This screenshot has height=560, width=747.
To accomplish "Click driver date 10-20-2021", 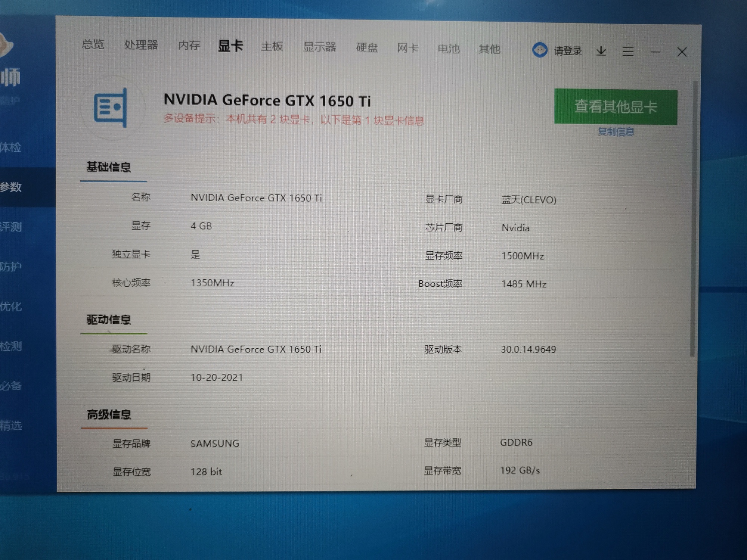I will coord(217,377).
